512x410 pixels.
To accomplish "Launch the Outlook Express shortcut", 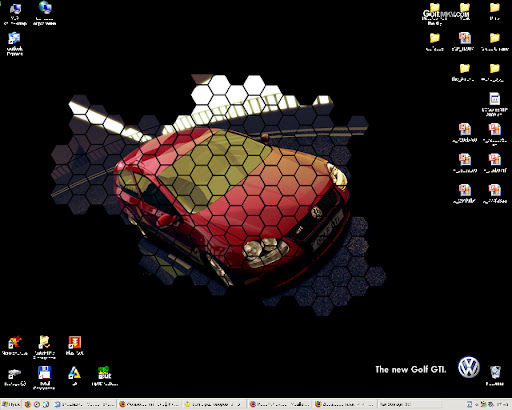I will click(14, 44).
